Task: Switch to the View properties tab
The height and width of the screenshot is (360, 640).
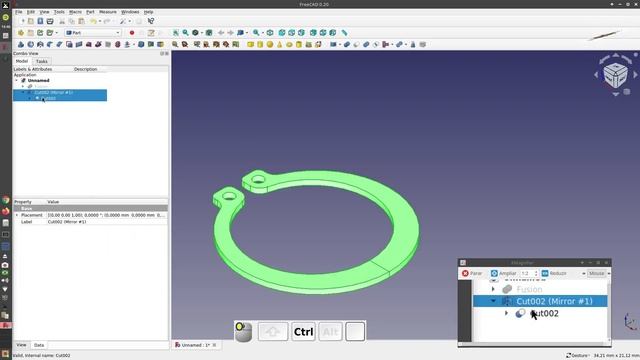Action: pos(21,345)
